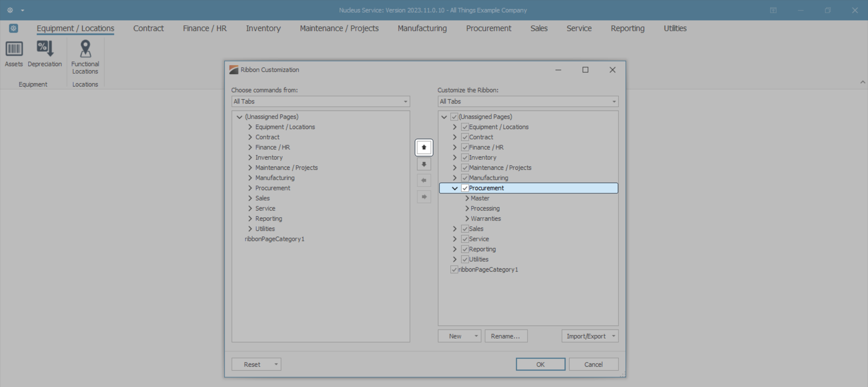Screen dimensions: 868x387
Task: Toggle the ribbonPageCategory1 checkbox
Action: [x=454, y=270]
